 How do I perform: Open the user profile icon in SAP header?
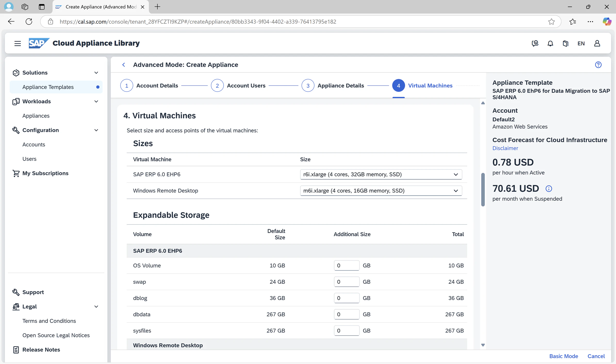pyautogui.click(x=597, y=43)
